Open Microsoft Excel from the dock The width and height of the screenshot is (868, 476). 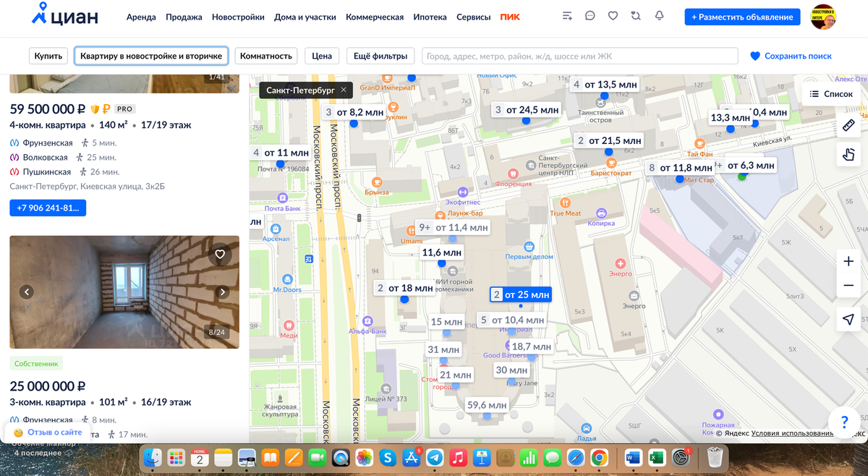(x=657, y=457)
